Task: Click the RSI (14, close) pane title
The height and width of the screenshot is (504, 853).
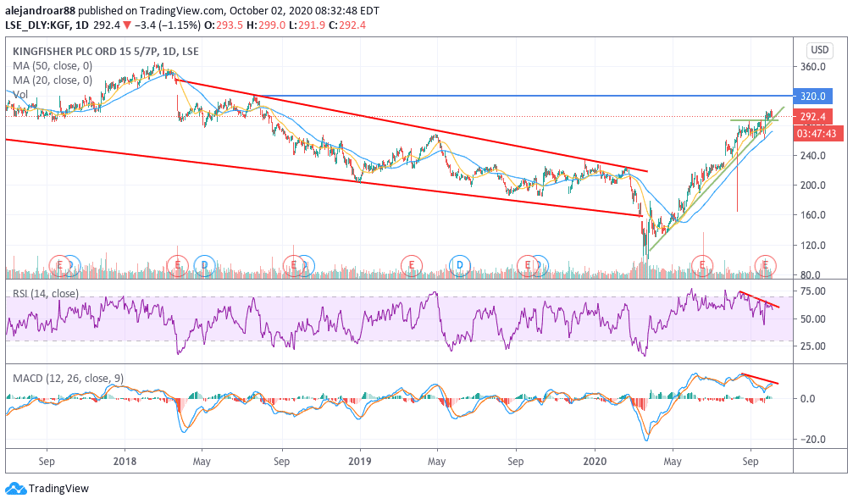Action: click(46, 294)
